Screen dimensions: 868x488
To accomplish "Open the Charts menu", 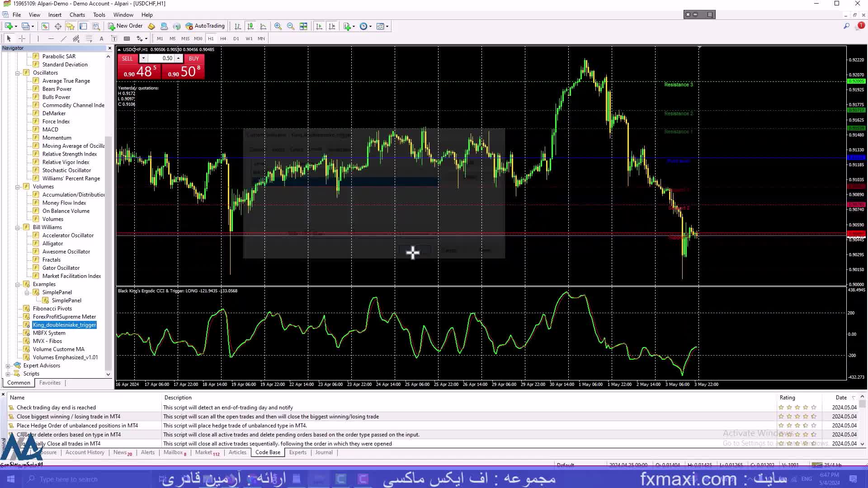I will pyautogui.click(x=77, y=15).
